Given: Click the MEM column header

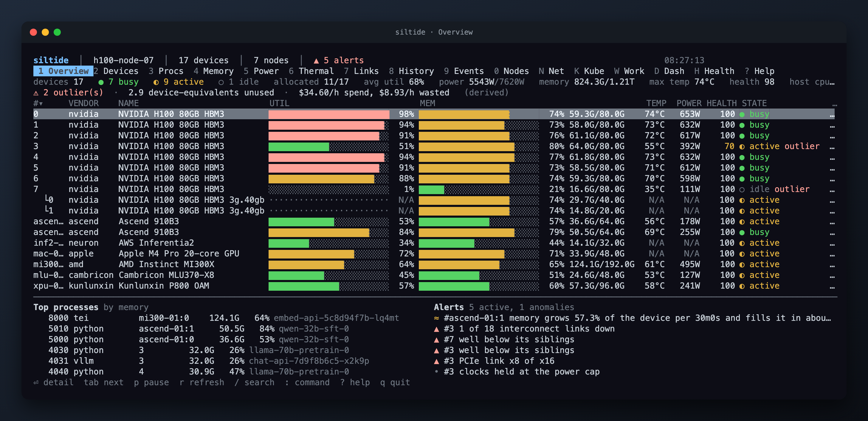Looking at the screenshot, I should (x=427, y=103).
